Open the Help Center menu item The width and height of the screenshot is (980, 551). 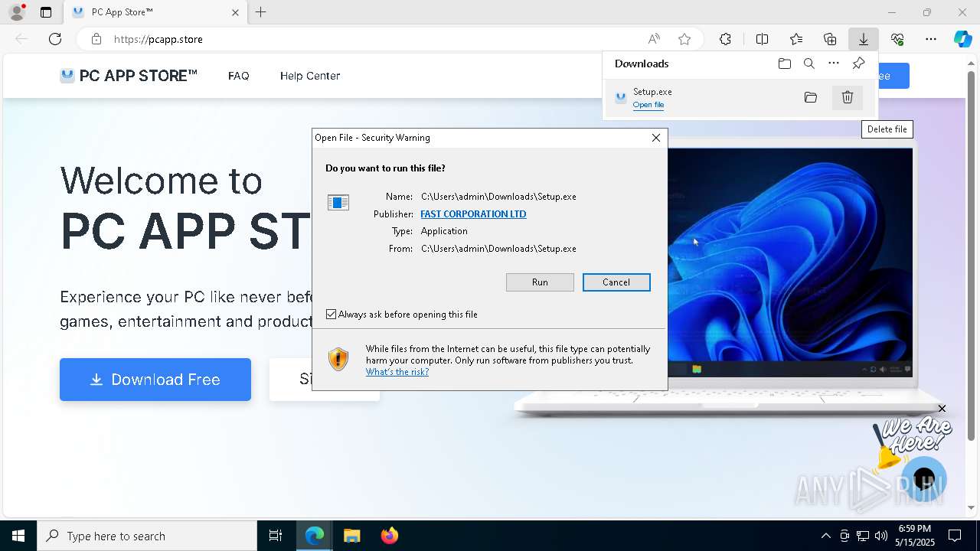tap(310, 76)
